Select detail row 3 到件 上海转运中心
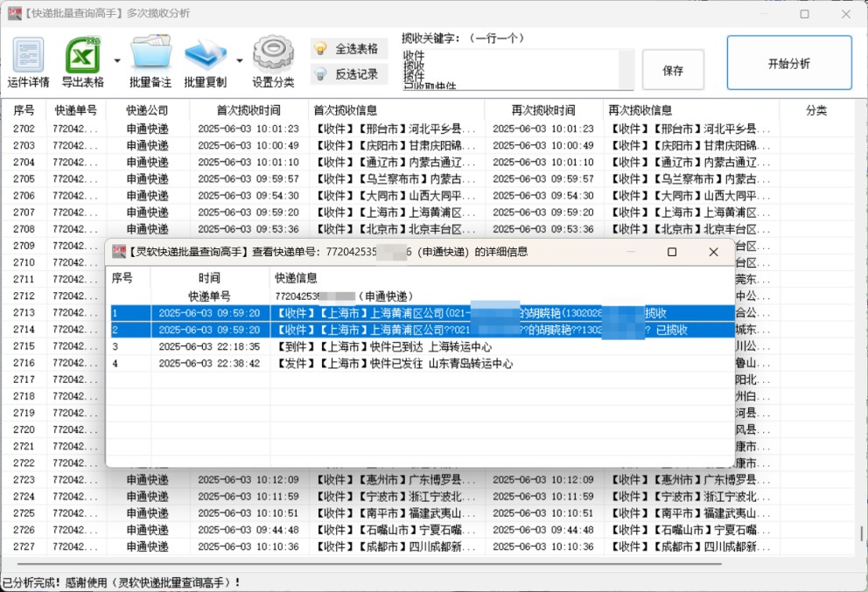 423,347
